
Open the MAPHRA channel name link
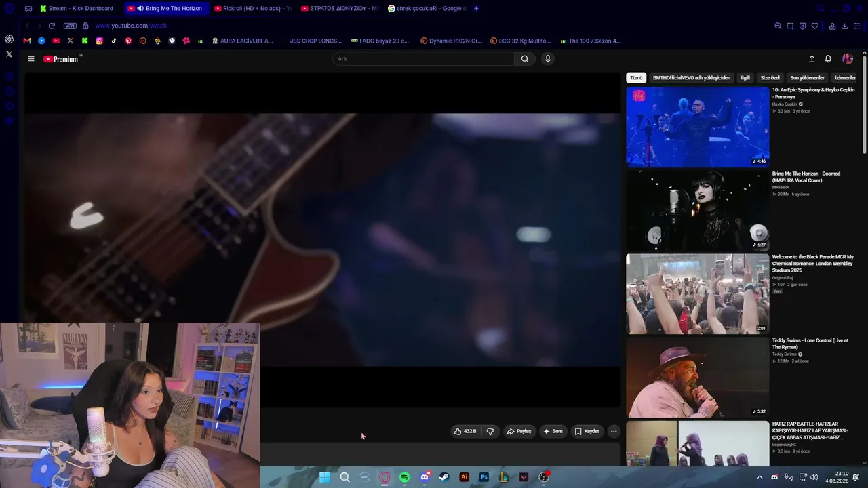pyautogui.click(x=781, y=187)
